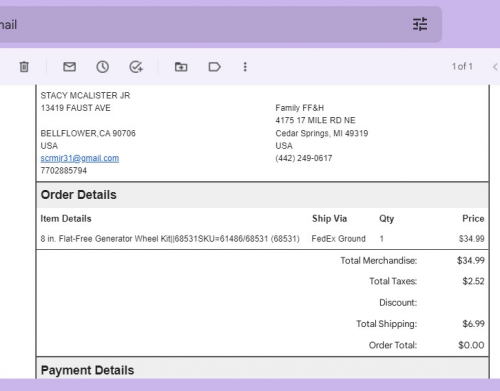This screenshot has height=391, width=500.
Task: Click the Total Taxes label
Action: pyautogui.click(x=393, y=281)
